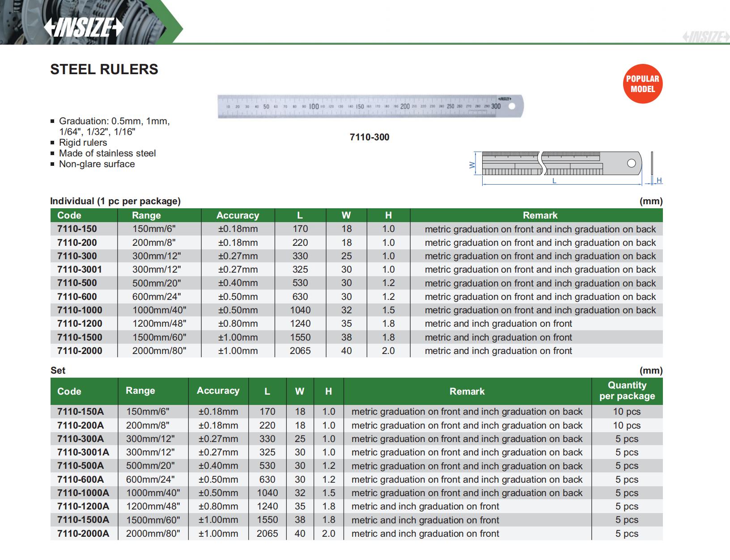Select the STEEL RULERS page heading
The image size is (730, 560).
104,69
